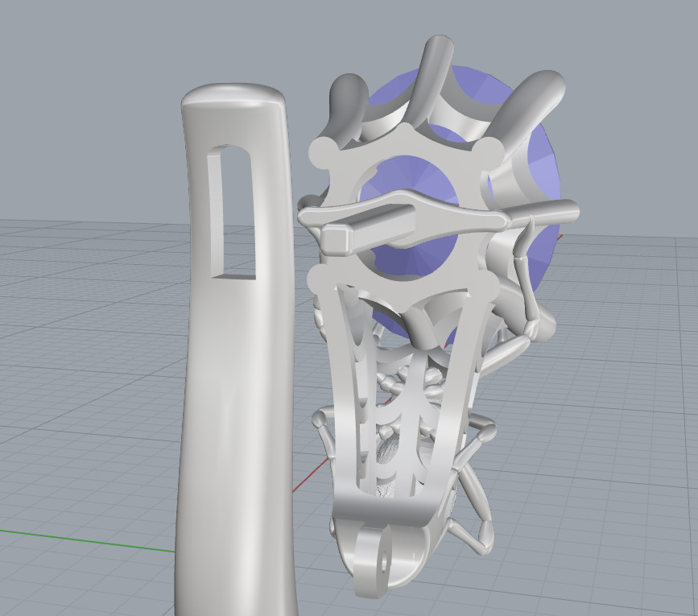Click the rectangular slot cutout in the post

(x=232, y=213)
